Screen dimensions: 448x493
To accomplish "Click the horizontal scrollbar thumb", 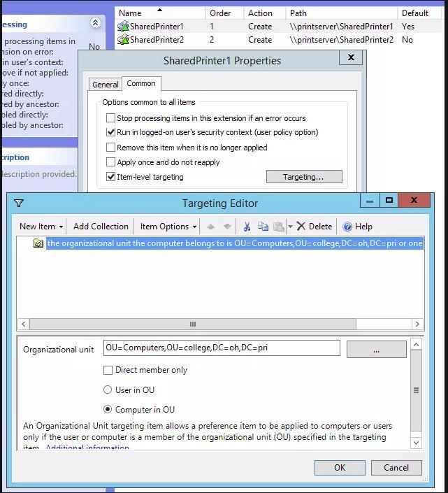I will [193, 324].
